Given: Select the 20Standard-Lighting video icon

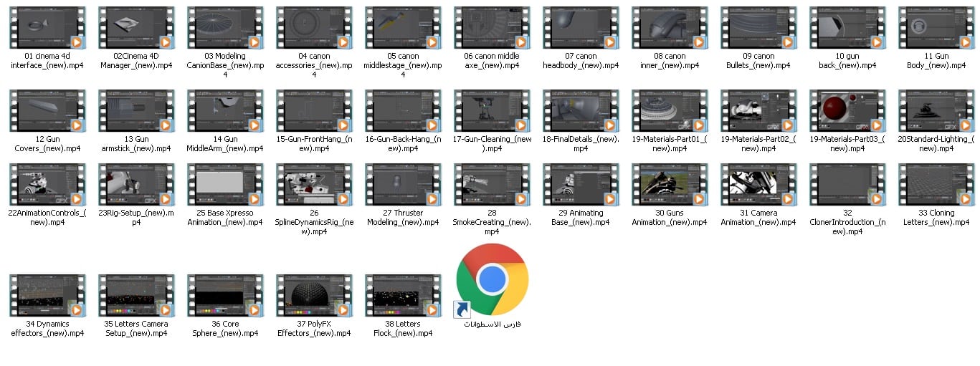Looking at the screenshot, I should click(936, 110).
